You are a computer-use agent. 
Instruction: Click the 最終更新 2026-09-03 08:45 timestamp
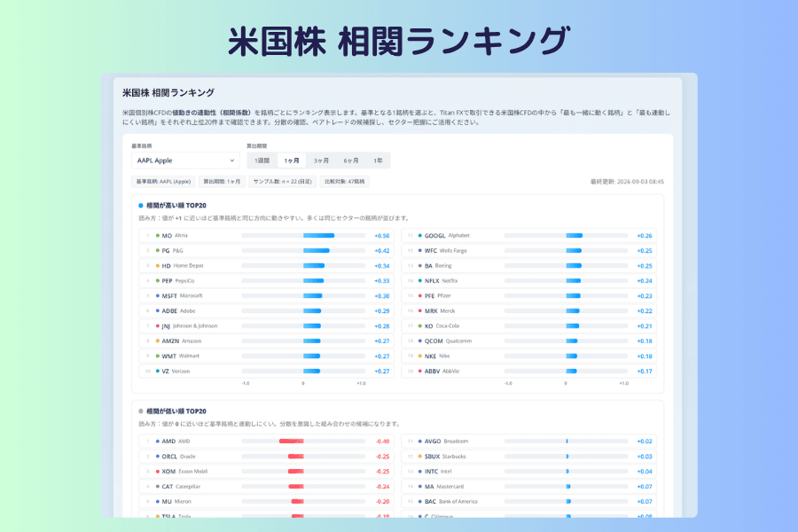[627, 182]
